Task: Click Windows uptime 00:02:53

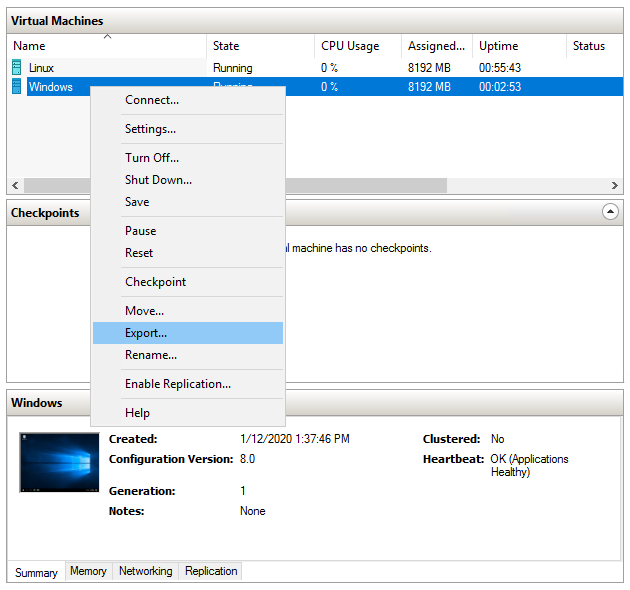Action: (500, 87)
